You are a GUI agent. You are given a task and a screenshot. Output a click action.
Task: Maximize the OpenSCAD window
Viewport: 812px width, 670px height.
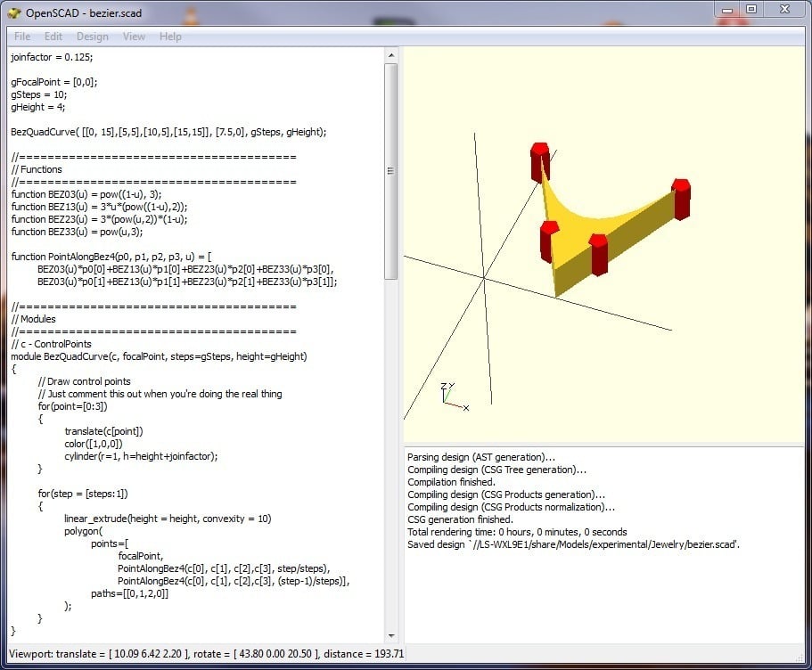(x=751, y=9)
